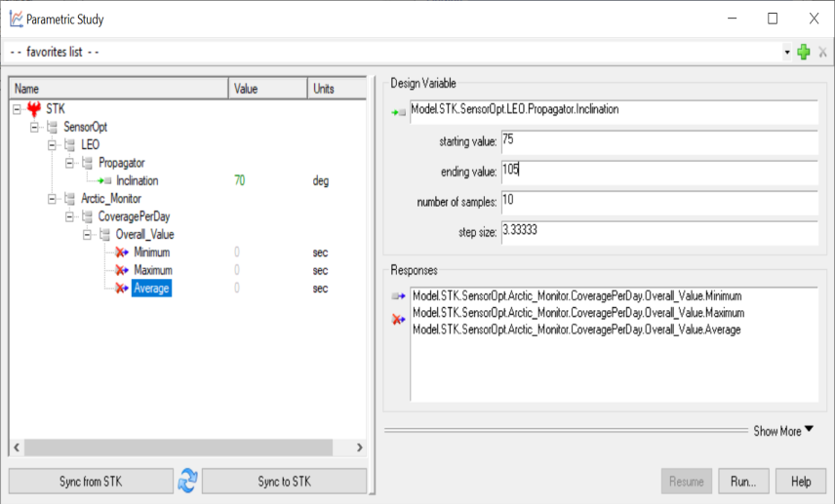Click the ending value field
The image size is (835, 504).
click(659, 172)
